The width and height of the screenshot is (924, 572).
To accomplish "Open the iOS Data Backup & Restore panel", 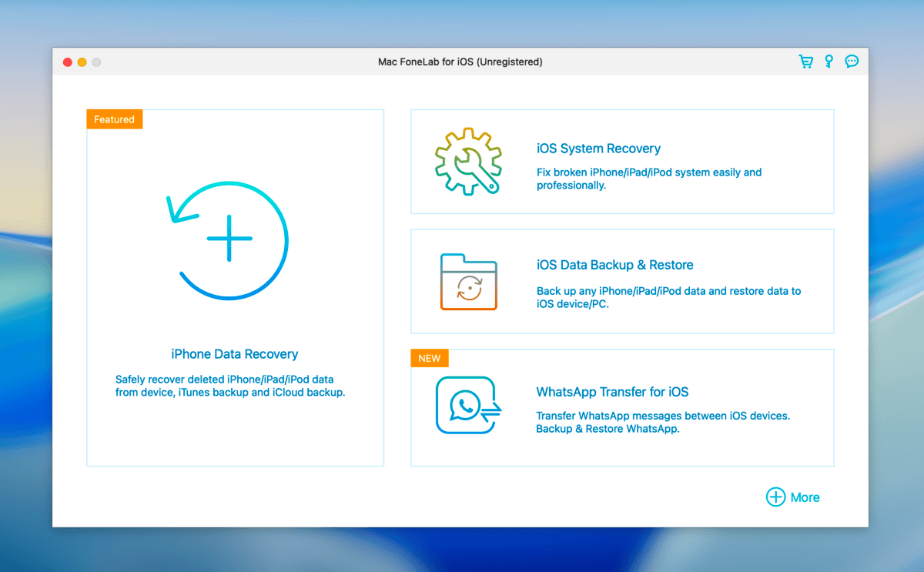I will tap(622, 281).
